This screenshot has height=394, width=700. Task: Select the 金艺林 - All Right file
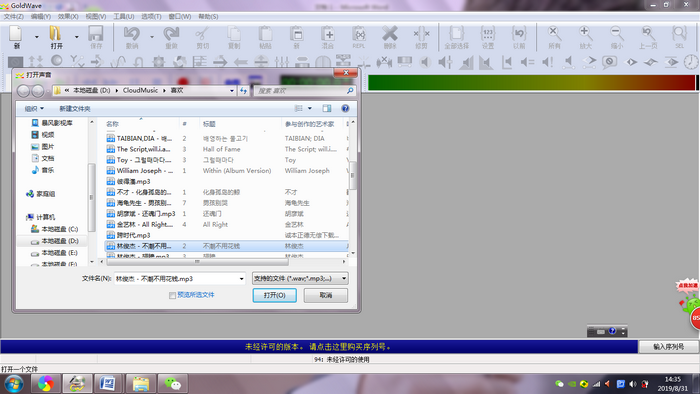tap(226, 224)
